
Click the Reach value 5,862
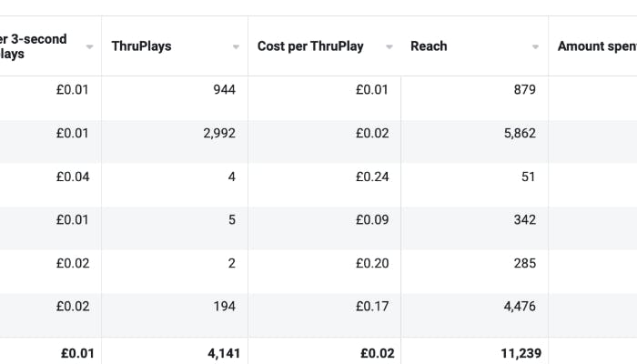[x=519, y=133]
